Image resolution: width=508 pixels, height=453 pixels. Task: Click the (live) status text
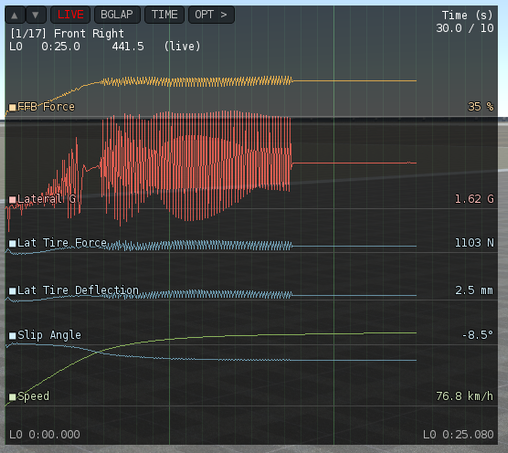pos(182,46)
